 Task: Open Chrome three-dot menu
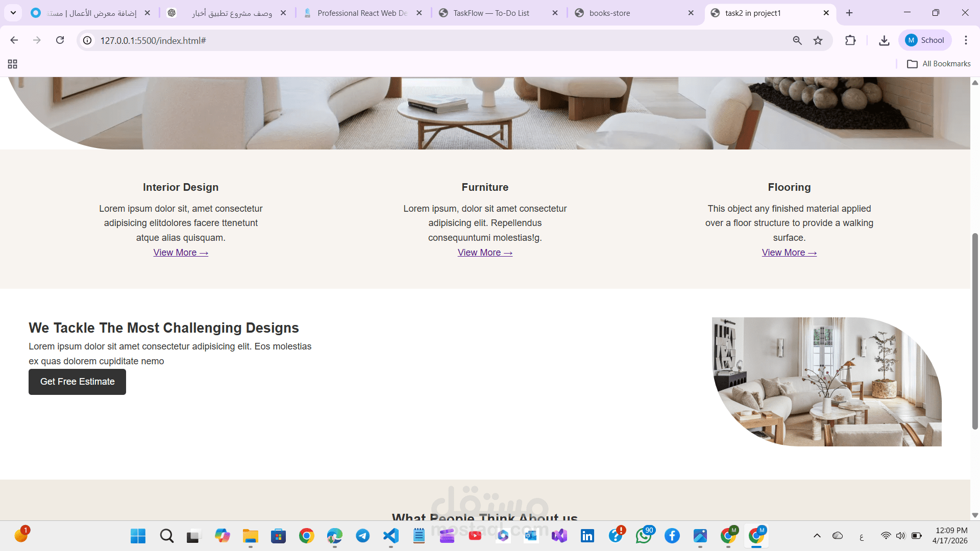click(965, 40)
